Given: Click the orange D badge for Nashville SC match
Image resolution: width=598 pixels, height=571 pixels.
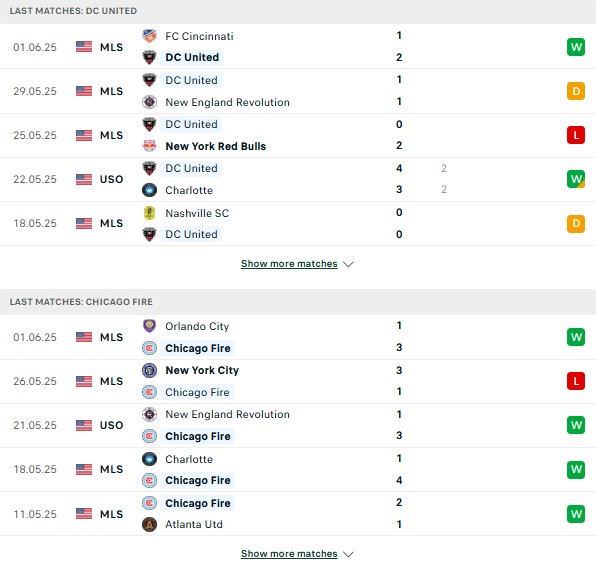Looking at the screenshot, I should pyautogui.click(x=576, y=223).
